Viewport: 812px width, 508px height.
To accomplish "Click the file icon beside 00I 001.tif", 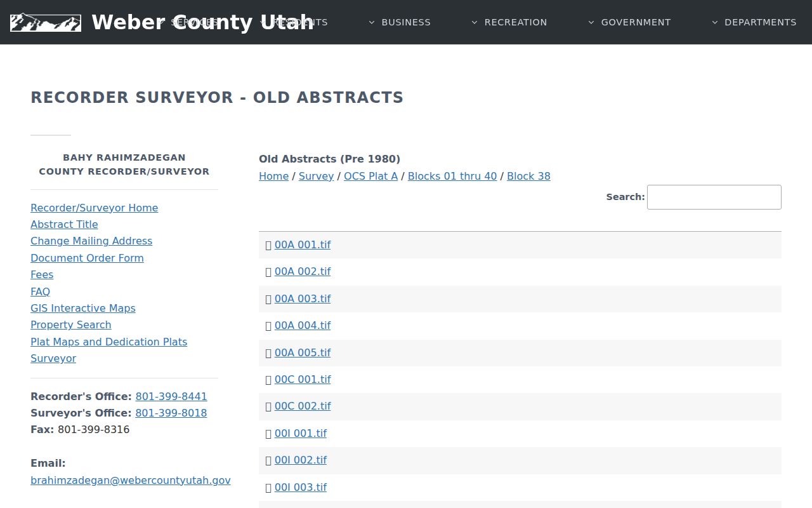I will point(268,434).
